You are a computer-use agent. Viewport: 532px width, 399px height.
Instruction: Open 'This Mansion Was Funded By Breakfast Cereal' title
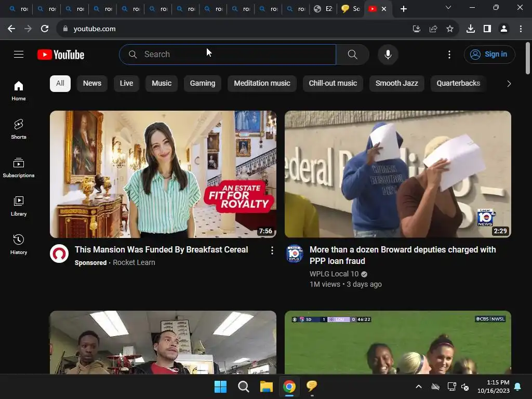tap(161, 250)
